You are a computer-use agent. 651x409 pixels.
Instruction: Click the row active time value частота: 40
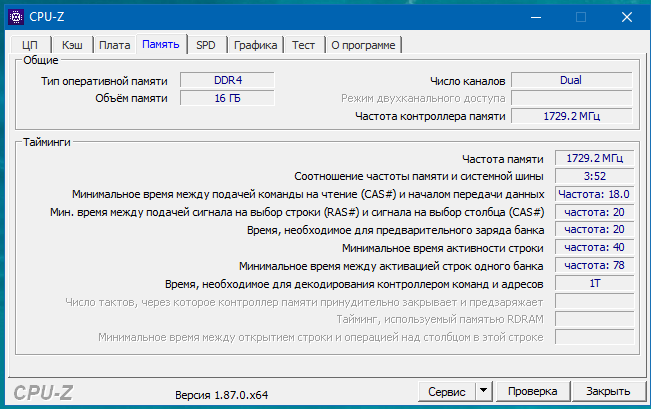pos(595,247)
